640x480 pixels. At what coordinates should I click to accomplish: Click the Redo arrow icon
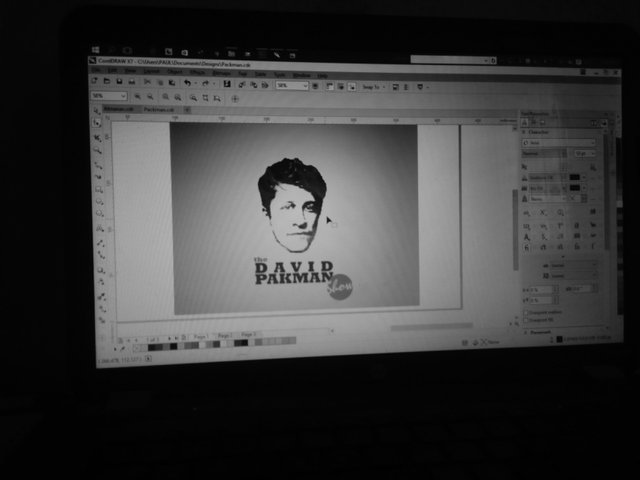tap(205, 84)
